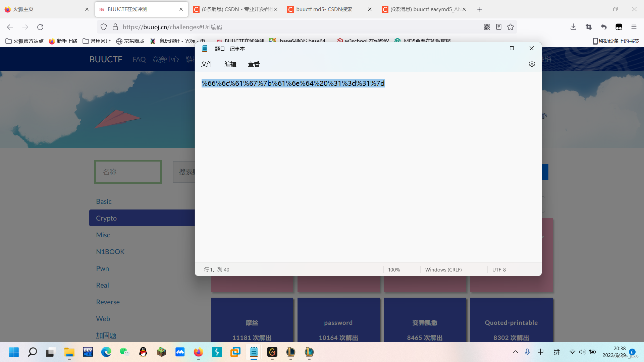
Task: Open Firefox downloads from the toolbar
Action: coord(573,27)
